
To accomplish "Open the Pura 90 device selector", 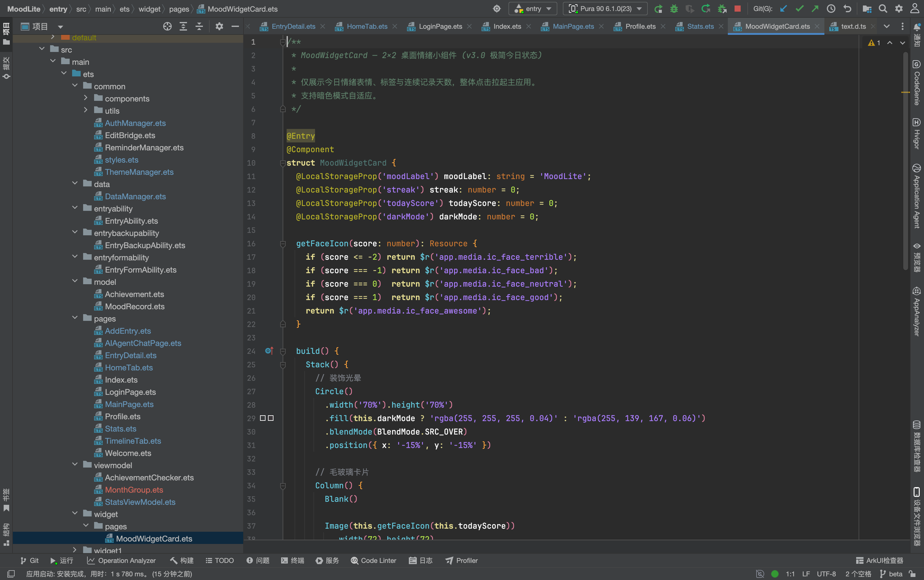I will coord(605,9).
